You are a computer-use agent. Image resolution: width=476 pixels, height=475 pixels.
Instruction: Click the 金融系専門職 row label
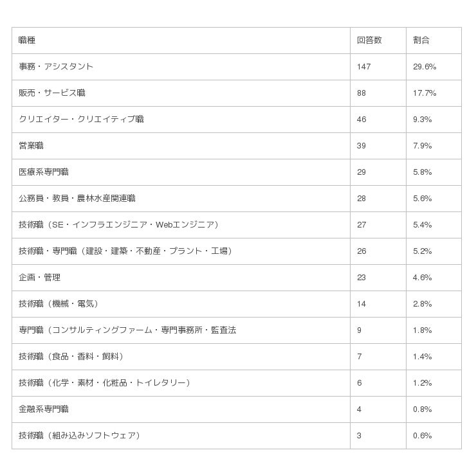(44, 409)
